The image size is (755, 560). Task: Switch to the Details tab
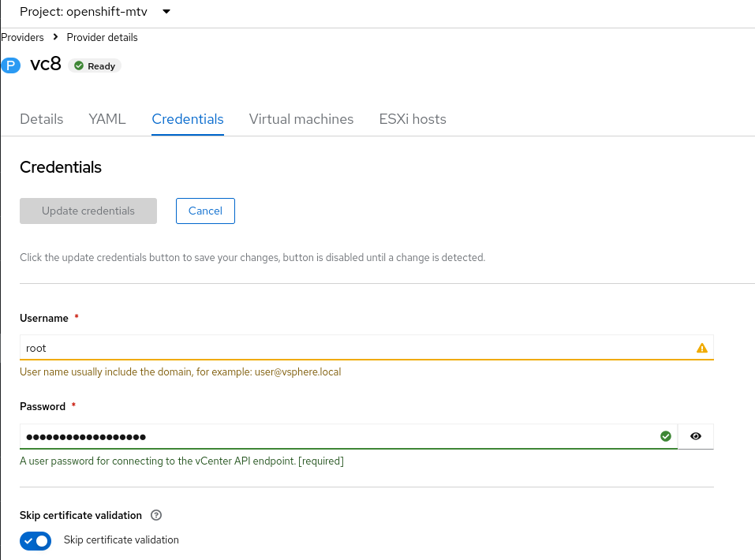[x=41, y=119]
